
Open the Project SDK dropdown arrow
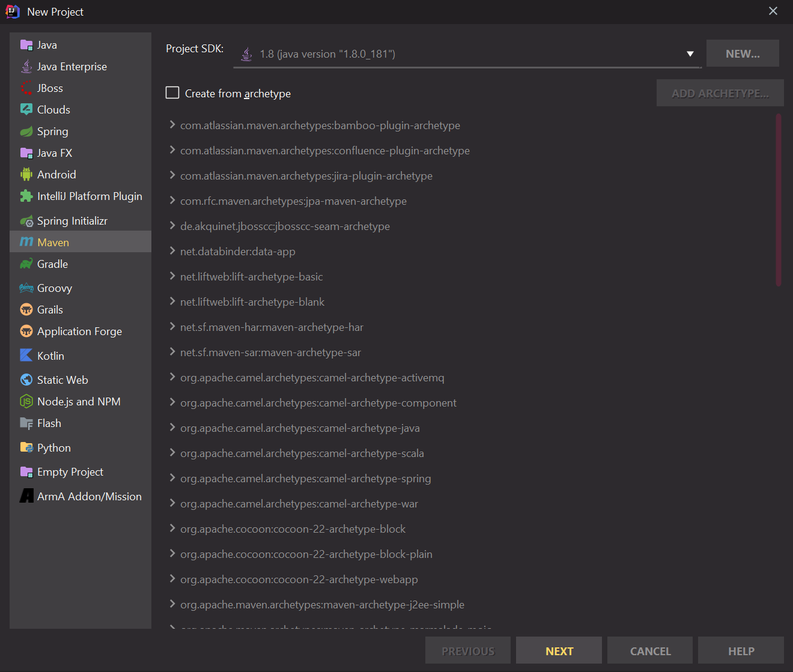point(690,54)
